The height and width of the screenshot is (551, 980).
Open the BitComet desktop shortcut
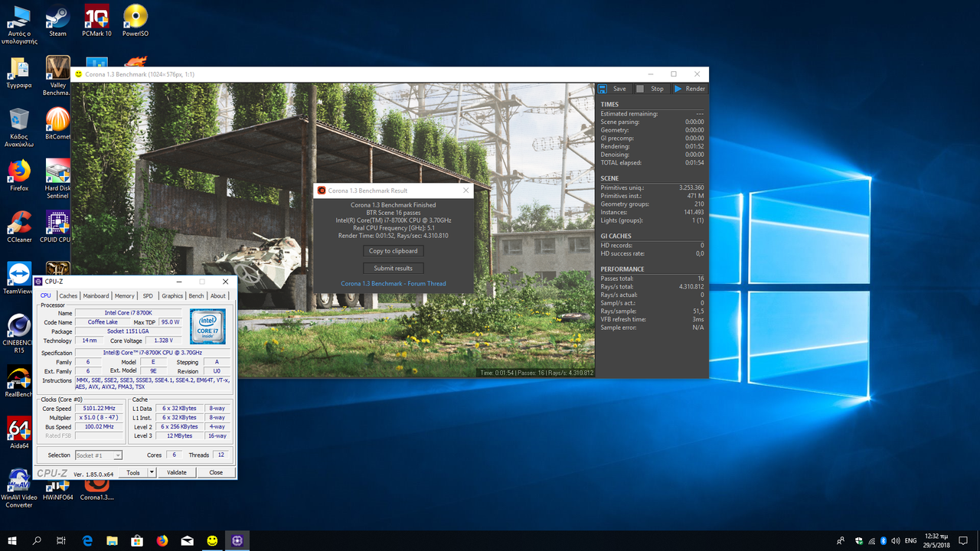point(57,123)
